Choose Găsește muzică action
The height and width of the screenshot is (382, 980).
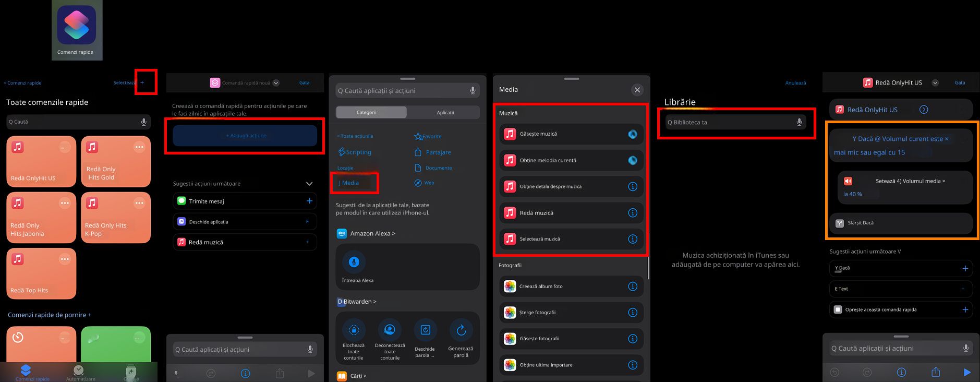tap(571, 134)
